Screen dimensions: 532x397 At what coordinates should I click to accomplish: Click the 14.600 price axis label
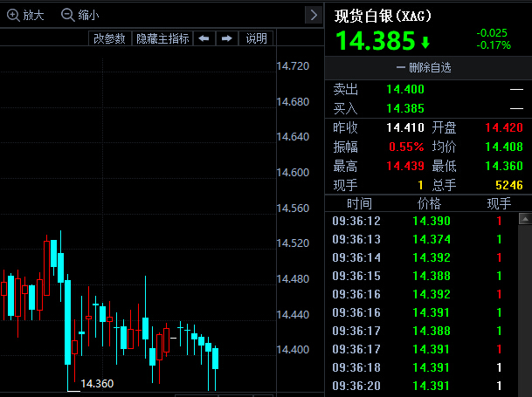pos(293,173)
